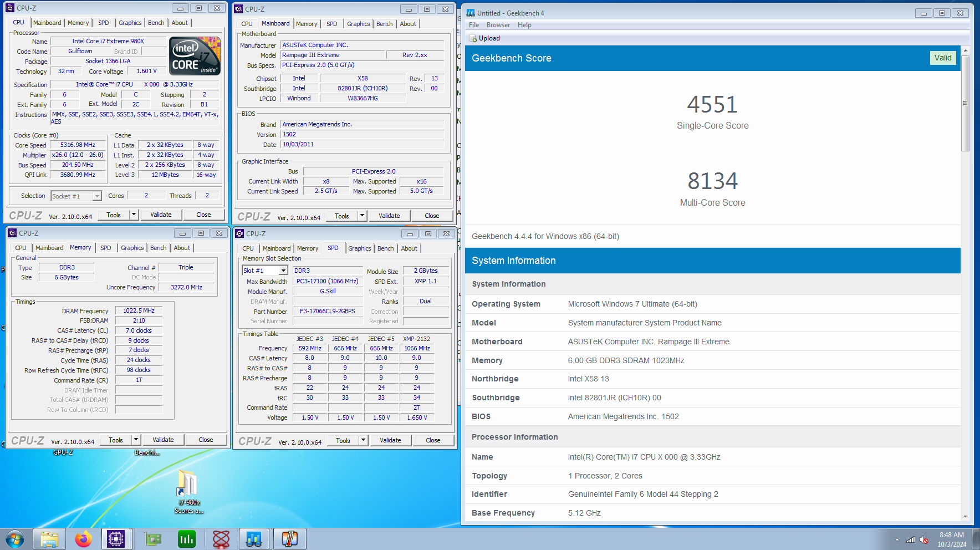The width and height of the screenshot is (980, 550).
Task: Show hidden system tray icons
Action: click(897, 539)
